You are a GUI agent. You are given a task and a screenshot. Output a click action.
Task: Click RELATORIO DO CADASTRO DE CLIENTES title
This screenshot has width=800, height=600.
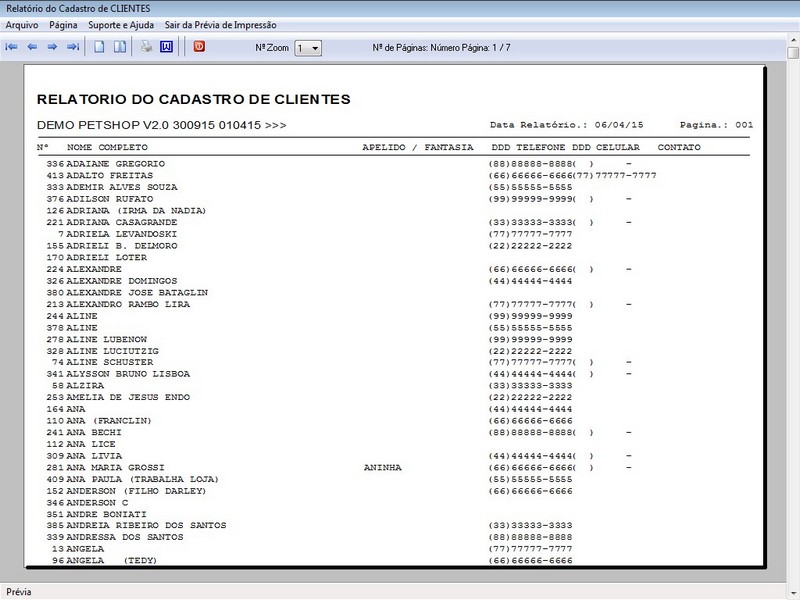click(x=193, y=99)
